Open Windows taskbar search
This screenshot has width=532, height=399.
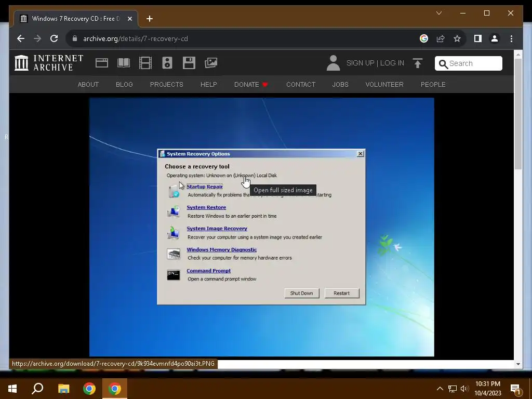tap(37, 389)
